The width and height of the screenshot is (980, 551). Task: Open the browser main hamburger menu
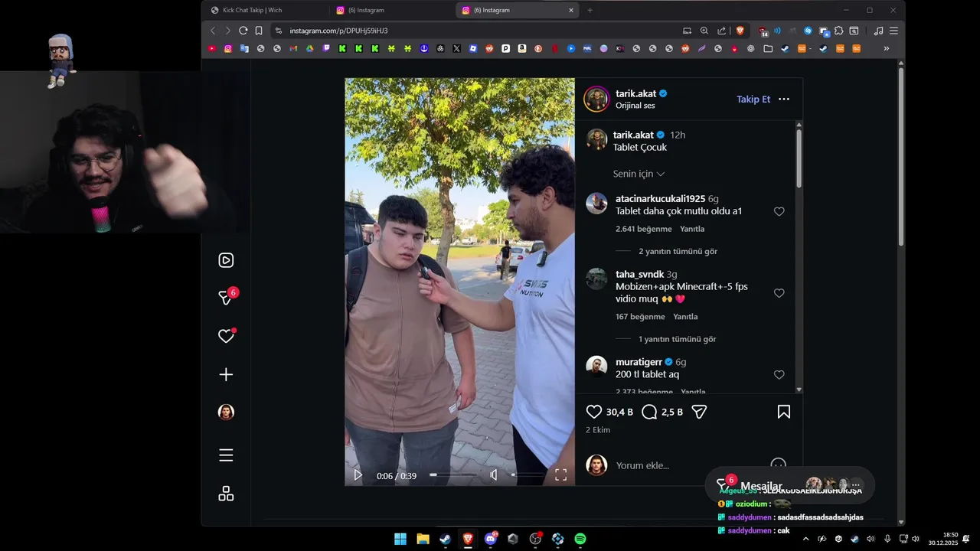[x=893, y=31]
